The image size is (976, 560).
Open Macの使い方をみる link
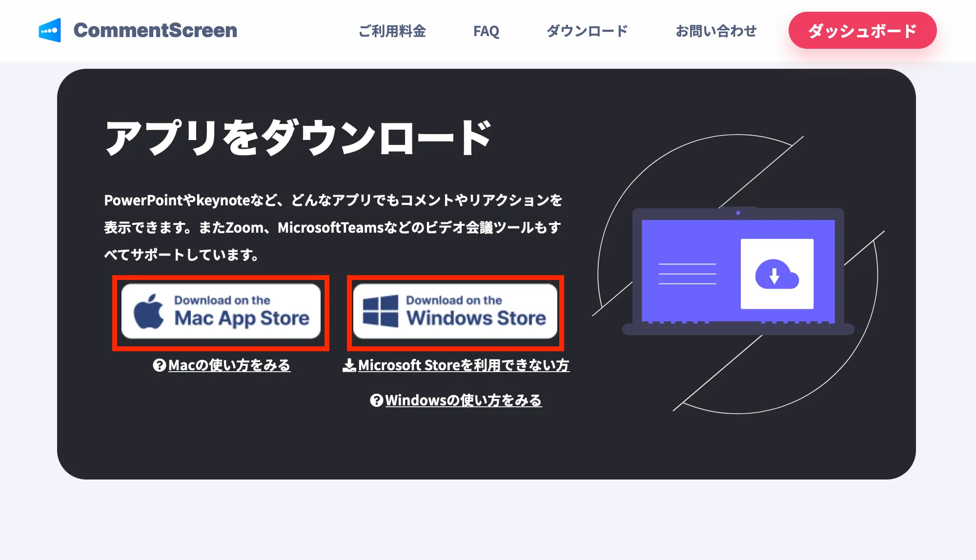229,365
